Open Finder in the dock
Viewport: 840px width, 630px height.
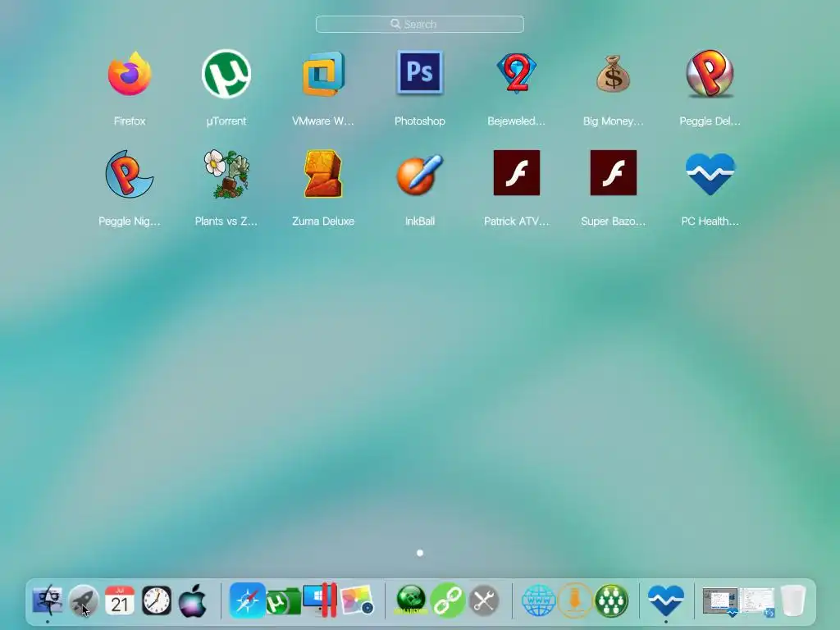[48, 600]
